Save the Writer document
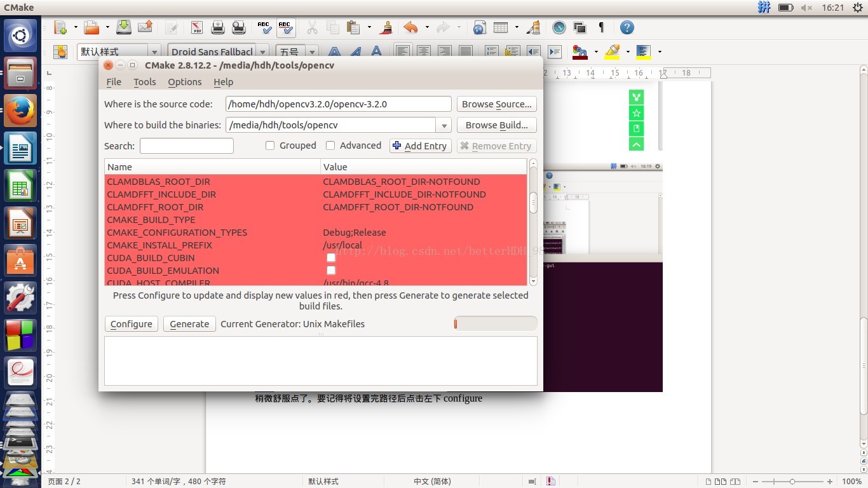 click(124, 27)
